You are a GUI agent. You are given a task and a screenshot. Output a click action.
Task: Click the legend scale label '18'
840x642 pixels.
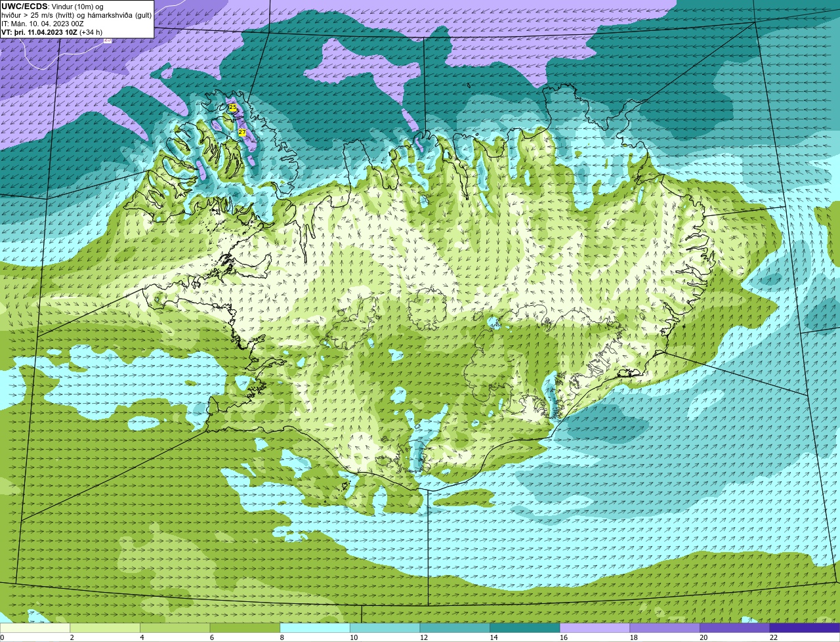(x=634, y=637)
